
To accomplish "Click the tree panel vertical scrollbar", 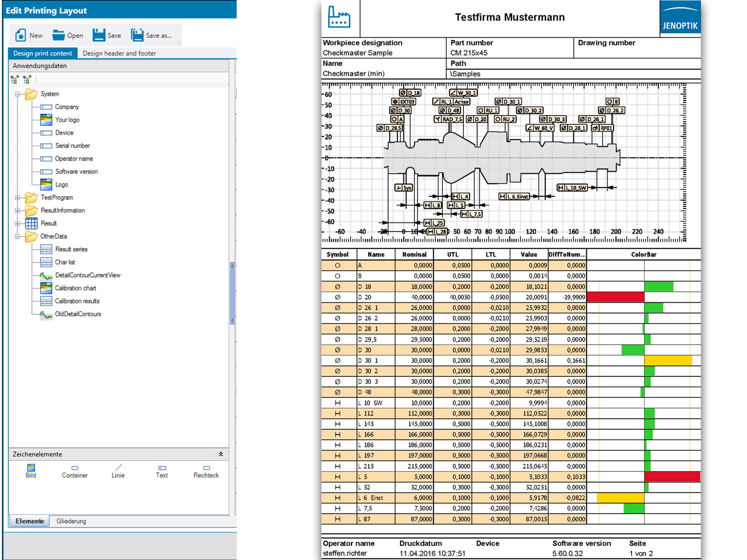I will click(x=232, y=293).
